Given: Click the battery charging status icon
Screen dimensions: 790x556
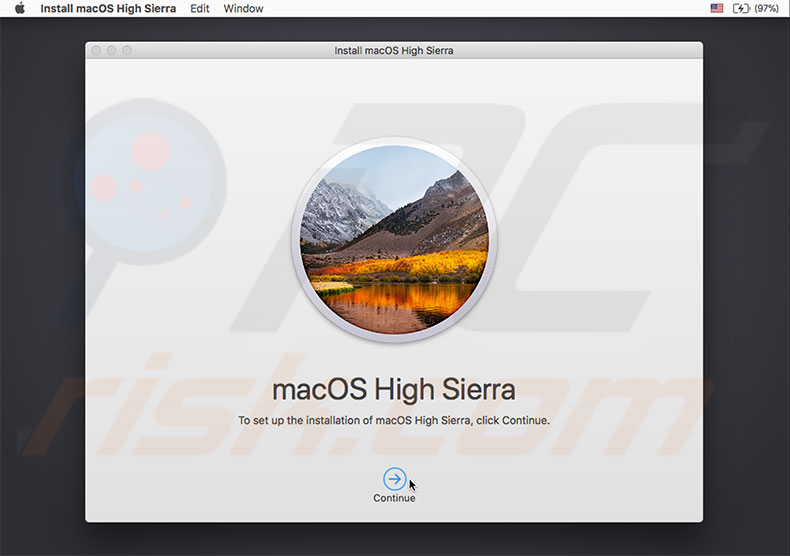Looking at the screenshot, I should click(x=741, y=8).
